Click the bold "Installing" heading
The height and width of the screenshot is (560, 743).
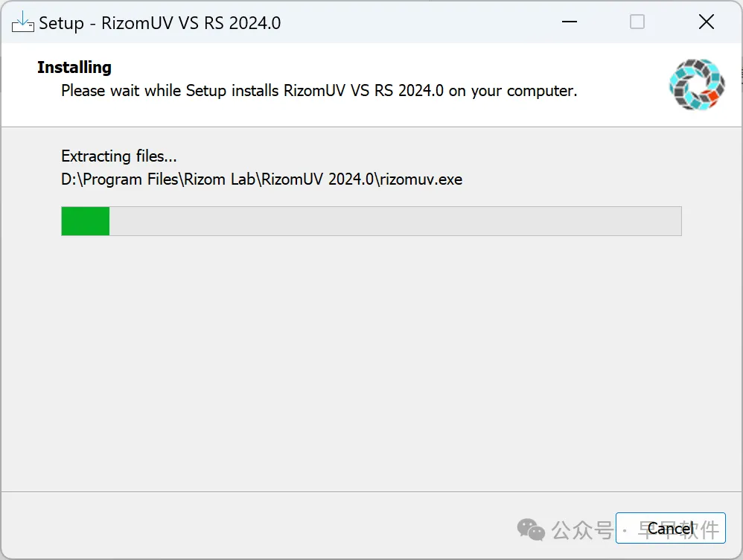point(74,67)
